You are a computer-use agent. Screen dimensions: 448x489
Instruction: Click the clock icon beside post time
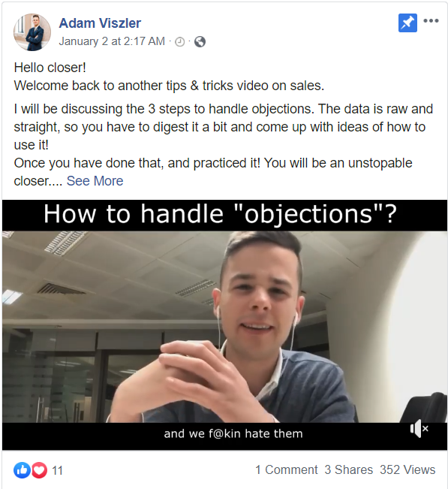pyautogui.click(x=180, y=42)
